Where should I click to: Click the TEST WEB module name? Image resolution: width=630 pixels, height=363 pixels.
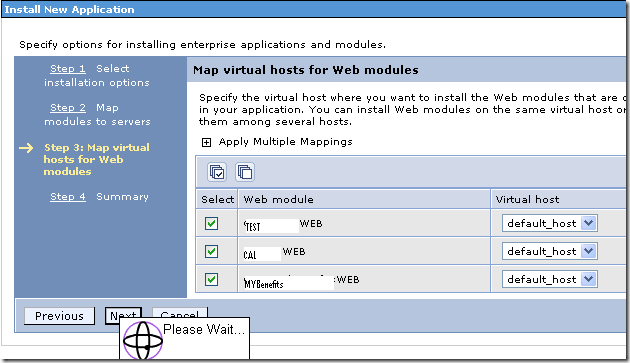coord(283,225)
